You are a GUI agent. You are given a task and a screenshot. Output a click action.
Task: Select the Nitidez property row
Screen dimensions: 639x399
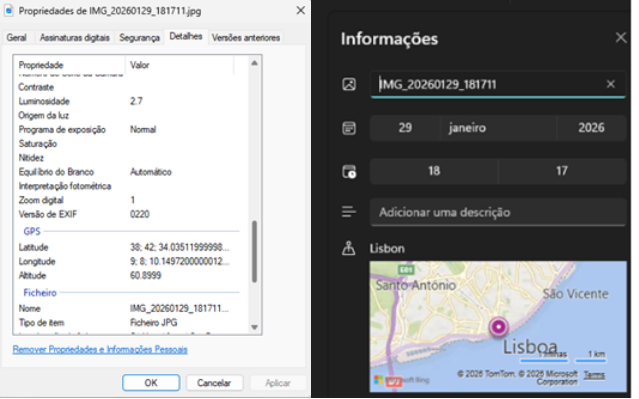pos(128,158)
